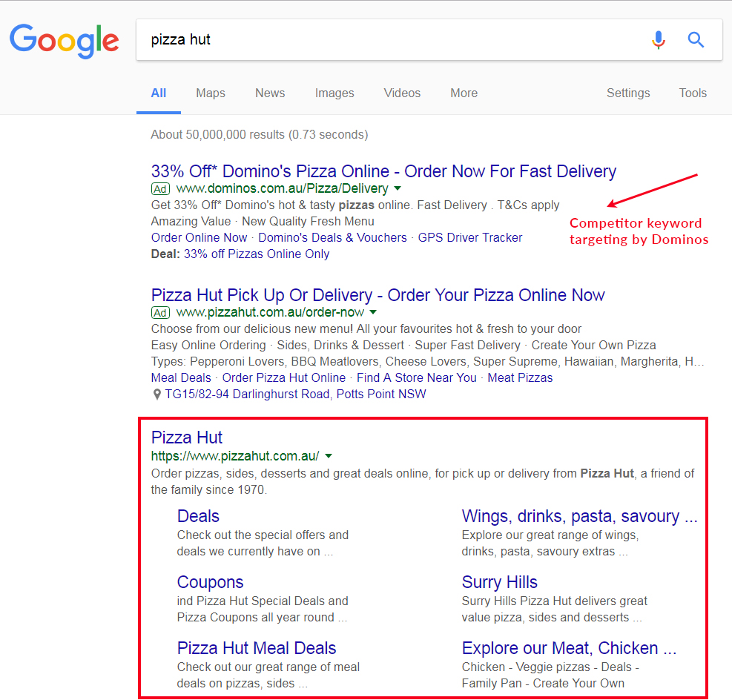This screenshot has height=700, width=732.
Task: Open Domino's Deals & Vouchers sitelink
Action: pyautogui.click(x=332, y=237)
